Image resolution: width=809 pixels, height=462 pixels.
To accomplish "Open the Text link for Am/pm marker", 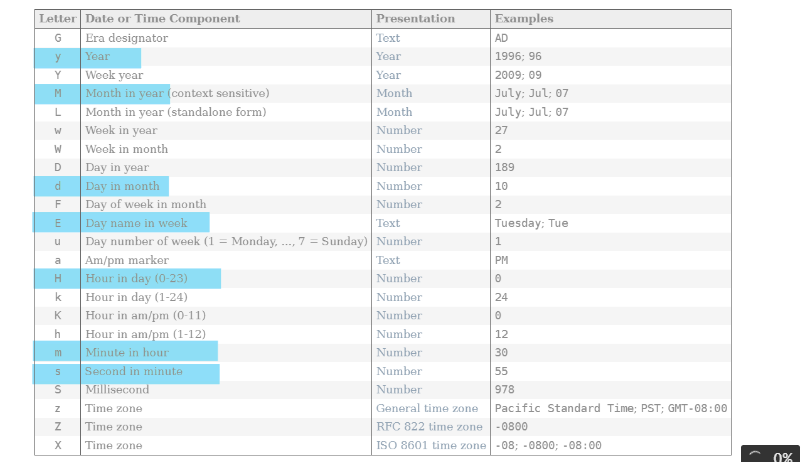I will 388,260.
